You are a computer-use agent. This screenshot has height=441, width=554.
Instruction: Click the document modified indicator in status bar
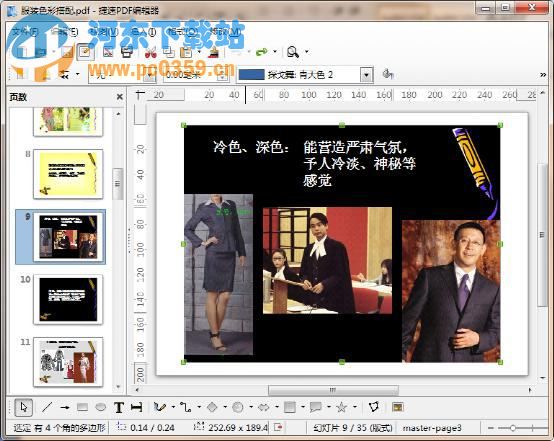(x=278, y=428)
